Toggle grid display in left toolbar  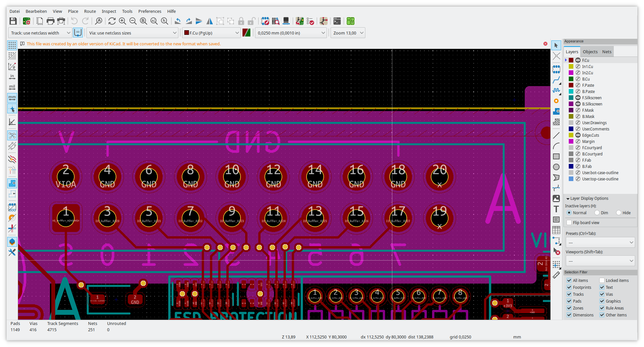point(12,45)
